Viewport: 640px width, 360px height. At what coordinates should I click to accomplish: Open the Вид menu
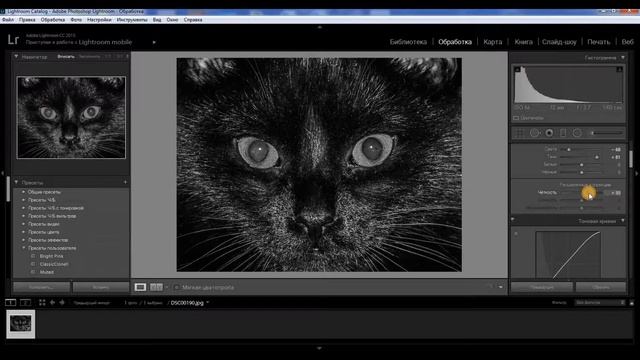coord(157,20)
